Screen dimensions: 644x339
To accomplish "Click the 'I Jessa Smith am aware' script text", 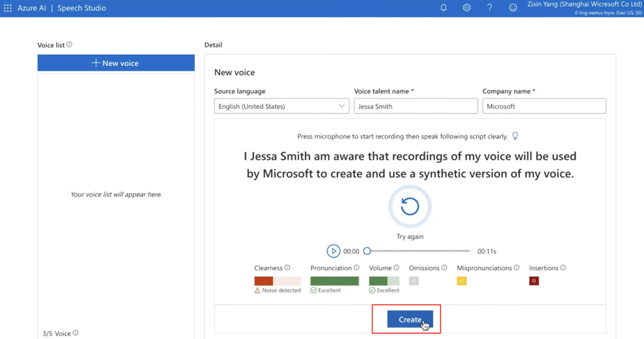I will pyautogui.click(x=410, y=165).
